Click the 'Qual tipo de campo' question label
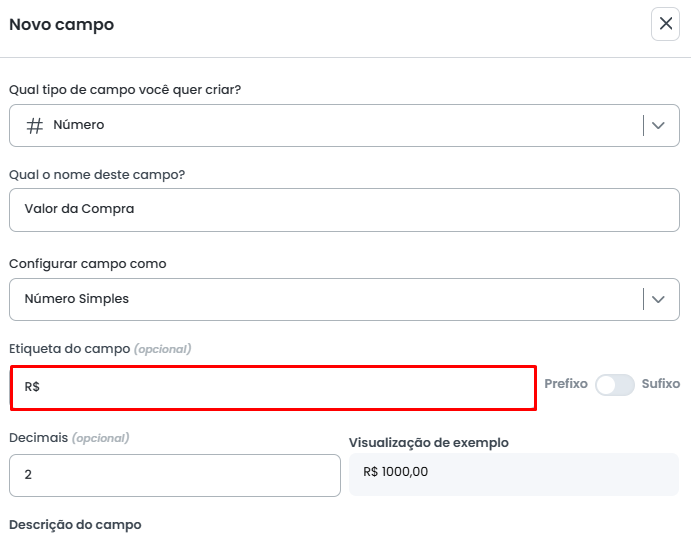 point(125,90)
